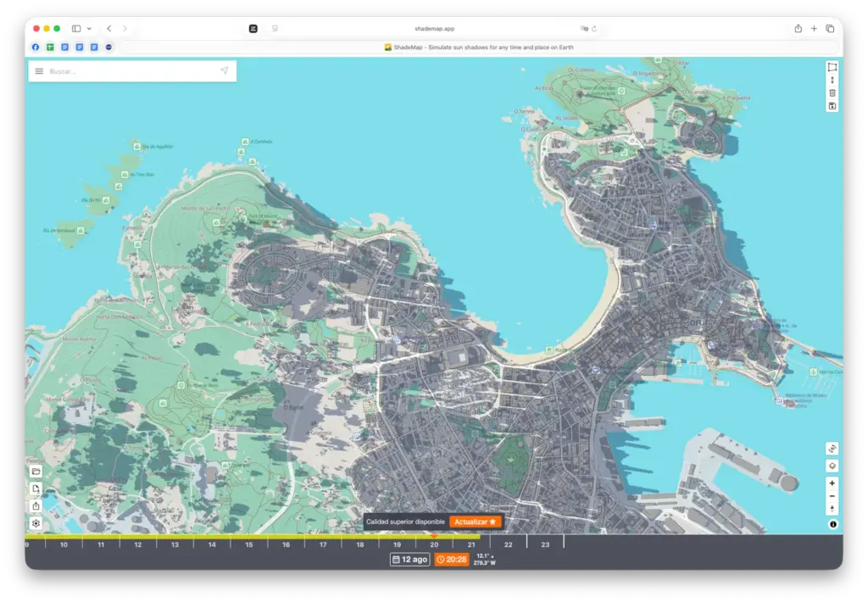Jump timeline to hour 16
Screen dimensions: 868x603
coord(287,544)
